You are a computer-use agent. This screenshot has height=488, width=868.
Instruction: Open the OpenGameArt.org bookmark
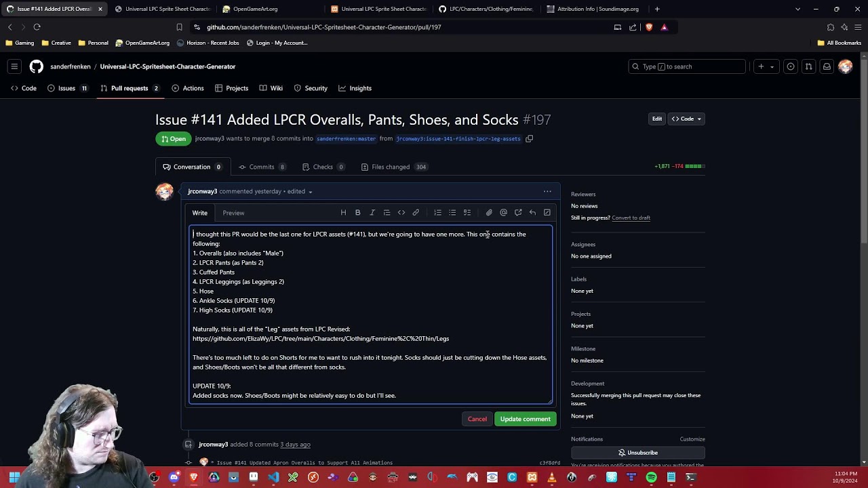tap(142, 43)
